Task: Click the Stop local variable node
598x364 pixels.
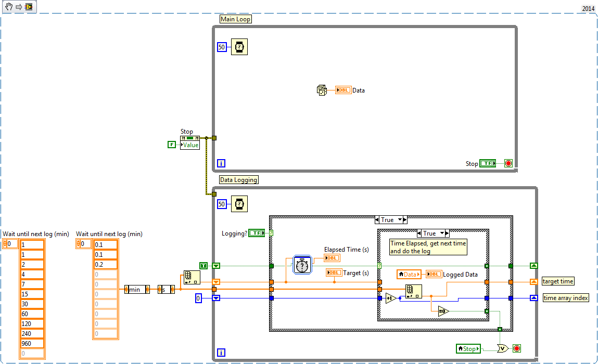Action: 468,348
